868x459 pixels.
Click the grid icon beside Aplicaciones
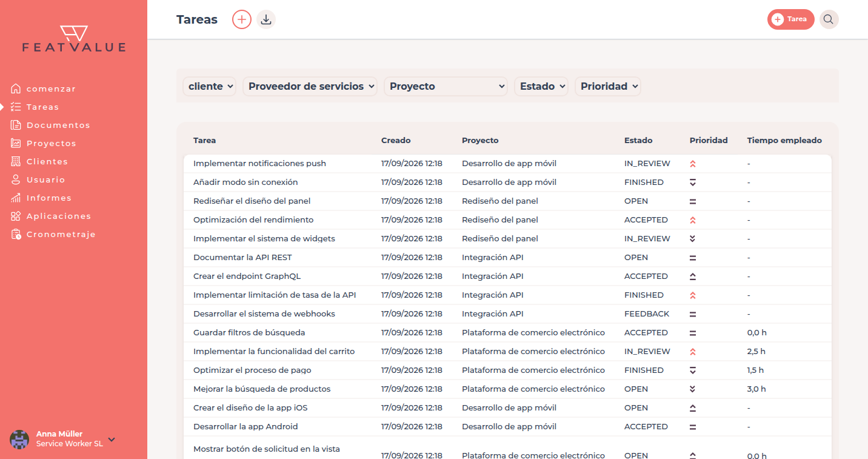click(x=16, y=216)
